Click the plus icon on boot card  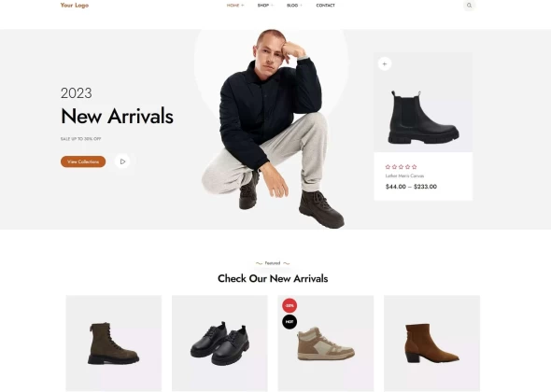pyautogui.click(x=385, y=63)
